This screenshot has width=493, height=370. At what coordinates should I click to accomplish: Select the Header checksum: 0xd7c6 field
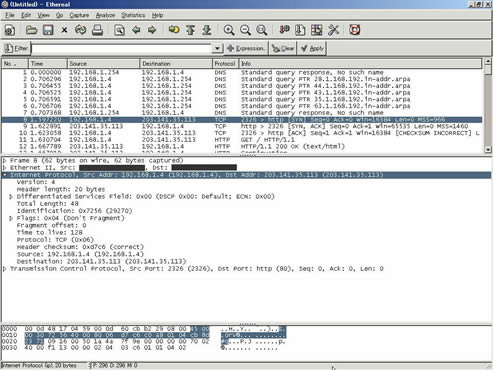click(80, 247)
